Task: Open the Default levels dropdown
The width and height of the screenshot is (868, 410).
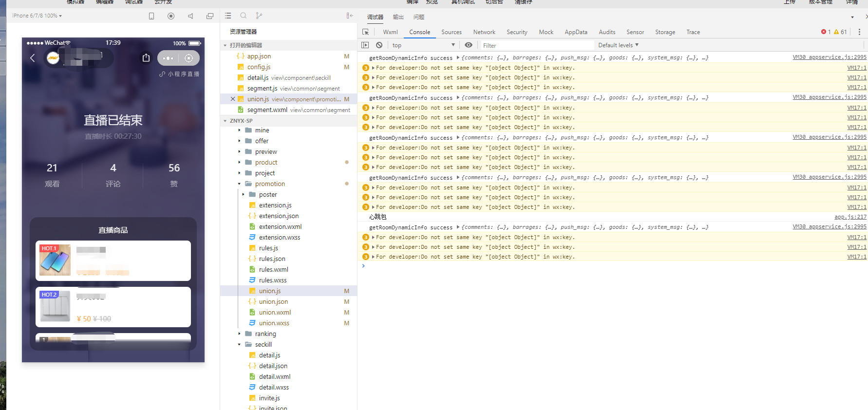Action: 618,45
